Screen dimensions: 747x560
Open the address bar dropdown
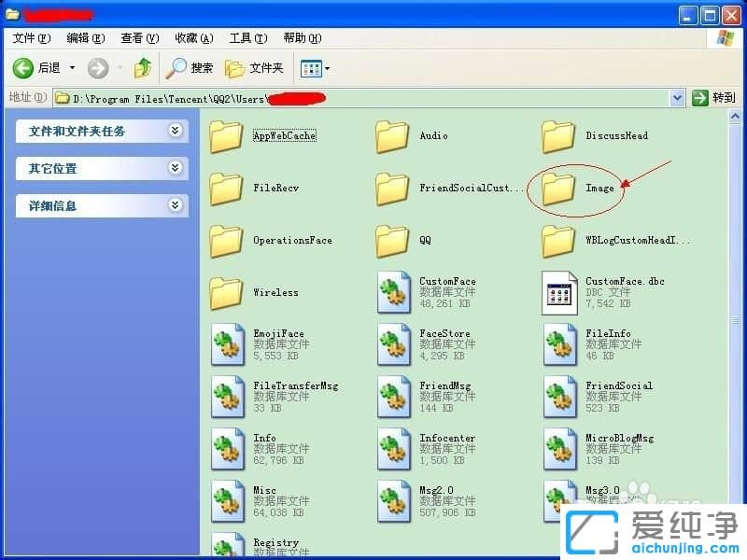678,97
